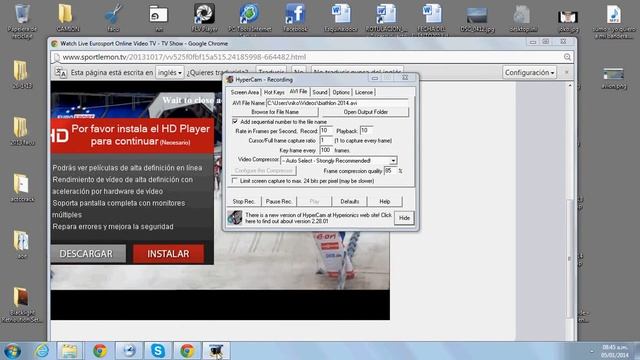This screenshot has width=640, height=360.
Task: Click the first Chrome icon in the taskbar
Action: coord(100,351)
